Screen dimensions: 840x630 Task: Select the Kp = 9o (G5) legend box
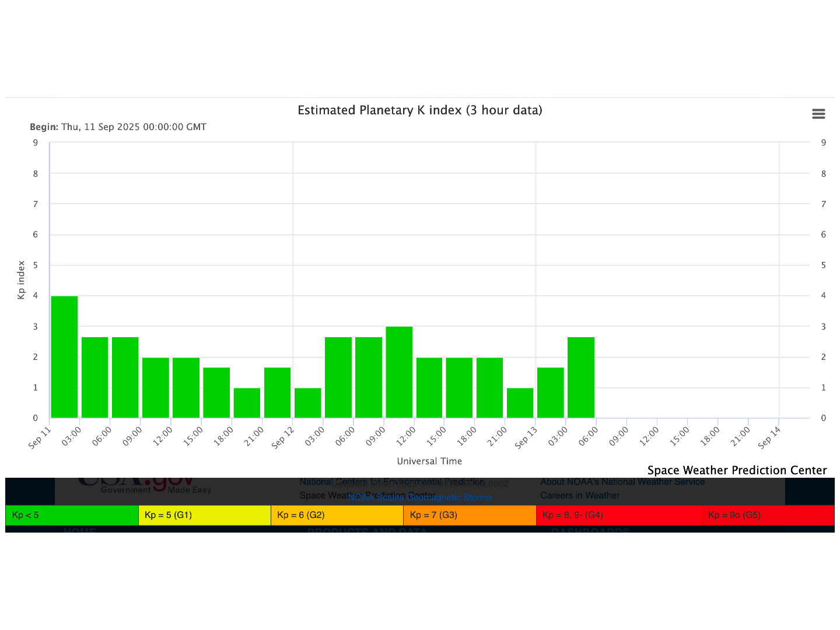tap(768, 515)
